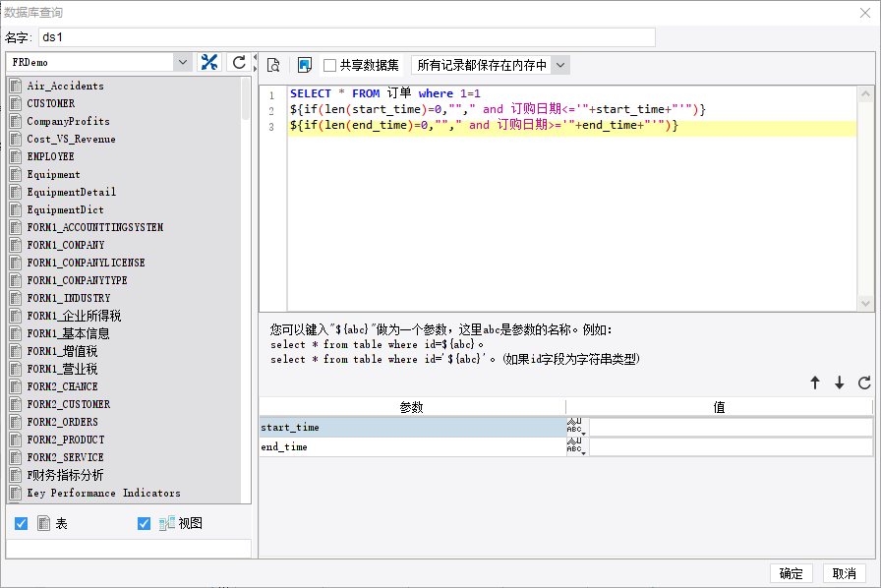The image size is (881, 588).
Task: Open the FRDemo database dropdown
Action: pos(183,62)
